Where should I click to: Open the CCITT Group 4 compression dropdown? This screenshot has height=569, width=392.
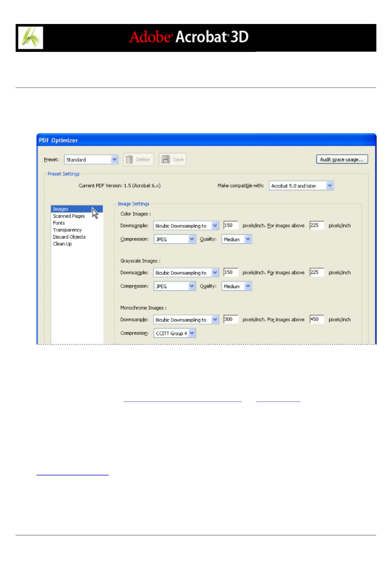[x=175, y=333]
